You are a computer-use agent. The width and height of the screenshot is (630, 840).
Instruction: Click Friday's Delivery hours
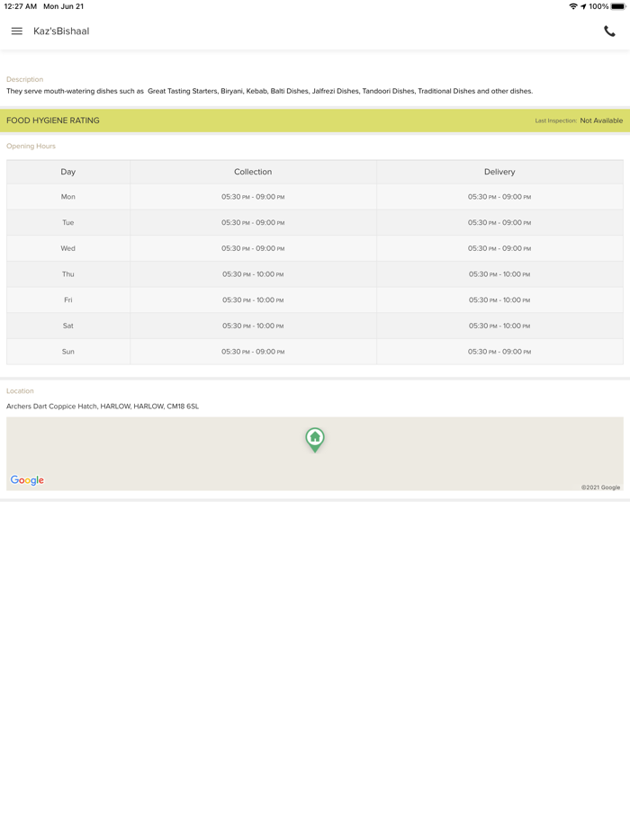[x=499, y=300]
